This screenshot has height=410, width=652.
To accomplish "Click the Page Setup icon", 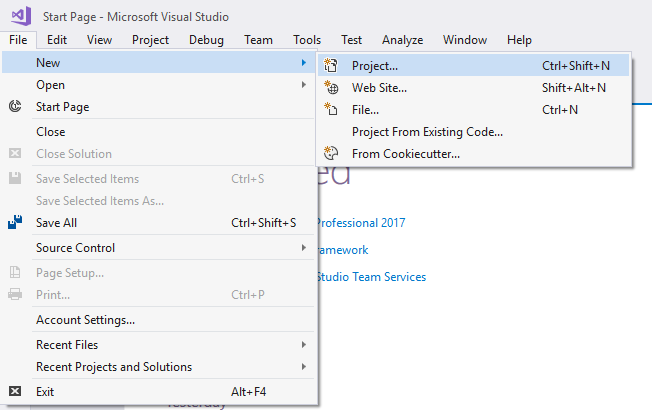I will click(15, 272).
